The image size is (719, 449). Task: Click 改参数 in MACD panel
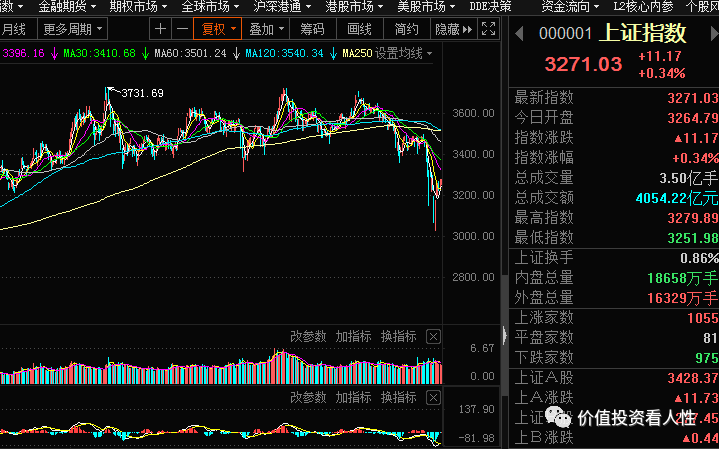tap(308, 397)
